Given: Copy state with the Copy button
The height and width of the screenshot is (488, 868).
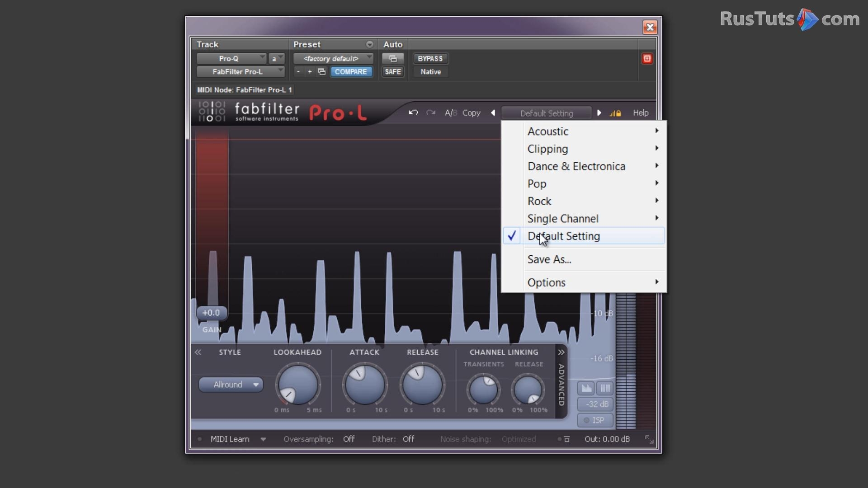Looking at the screenshot, I should pos(471,113).
